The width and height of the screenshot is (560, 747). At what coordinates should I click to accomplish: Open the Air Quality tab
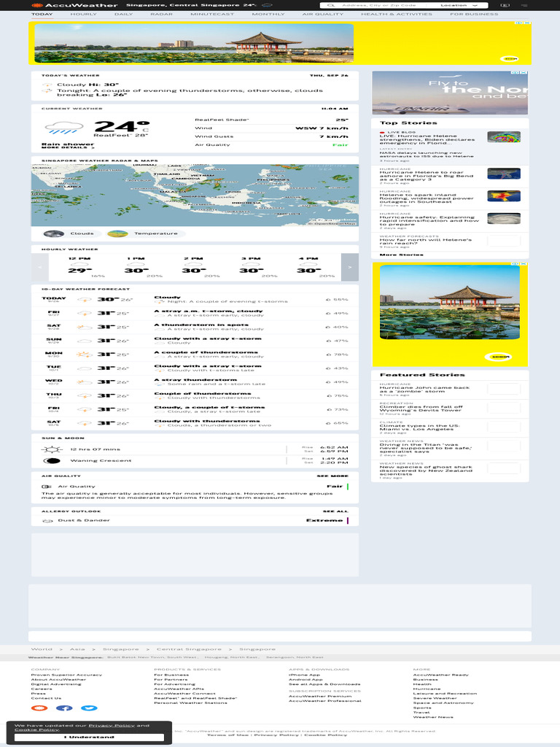[x=322, y=15]
